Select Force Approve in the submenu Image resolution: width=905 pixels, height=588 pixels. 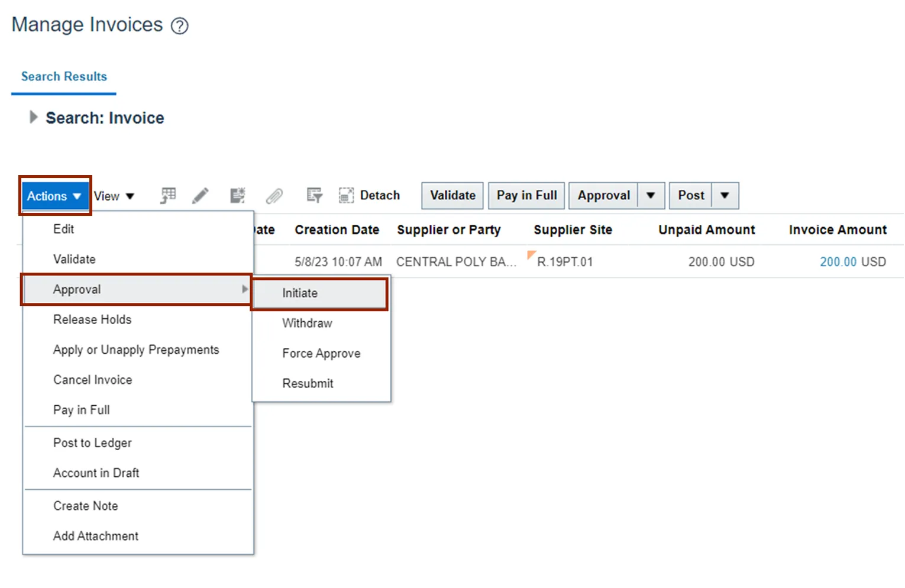(x=321, y=353)
